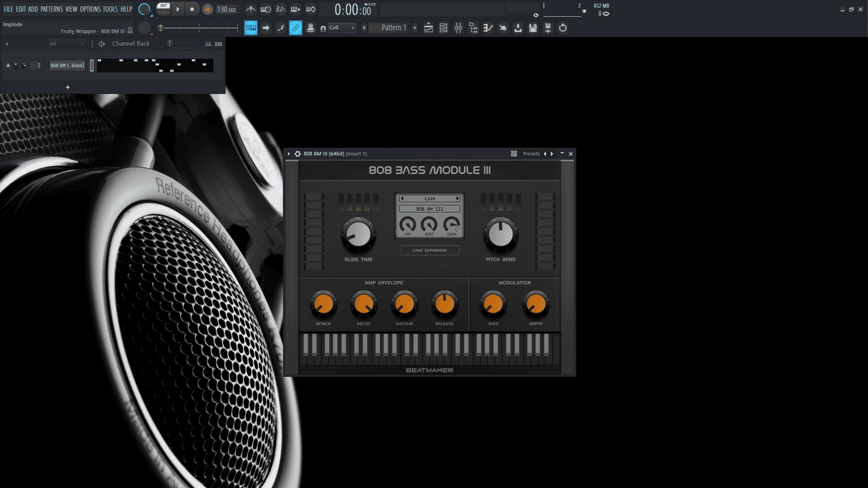Click the headphones snap icon

tap(323, 28)
